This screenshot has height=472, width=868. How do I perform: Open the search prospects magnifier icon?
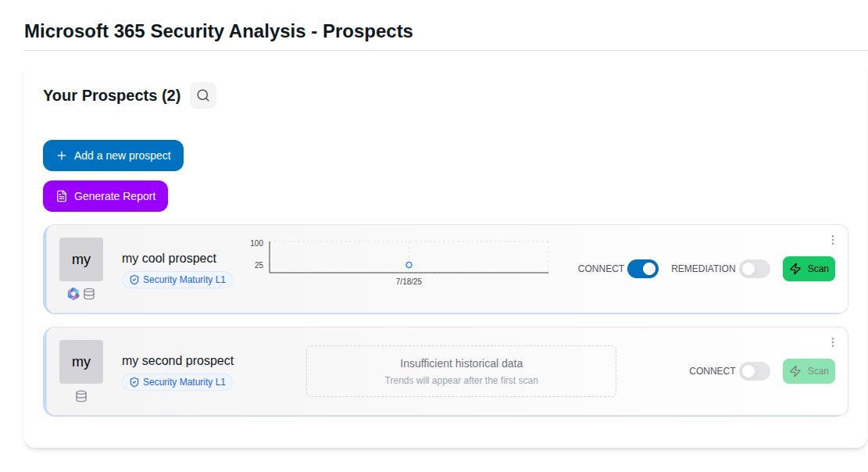coord(202,95)
